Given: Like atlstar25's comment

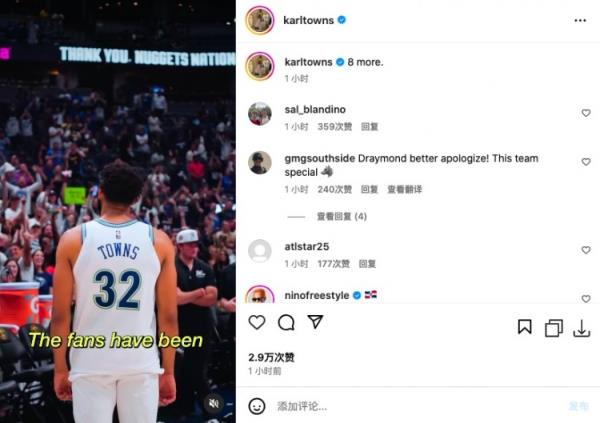Looking at the screenshot, I should (x=586, y=250).
